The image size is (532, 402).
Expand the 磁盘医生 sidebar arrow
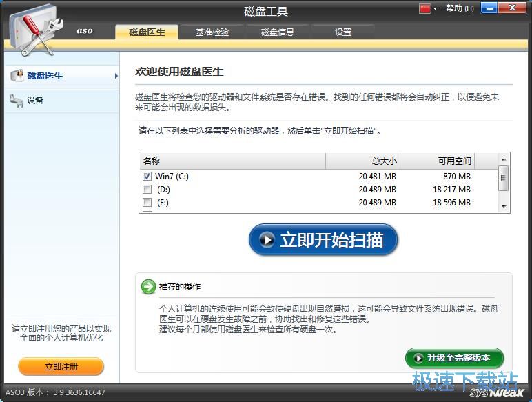click(x=116, y=76)
